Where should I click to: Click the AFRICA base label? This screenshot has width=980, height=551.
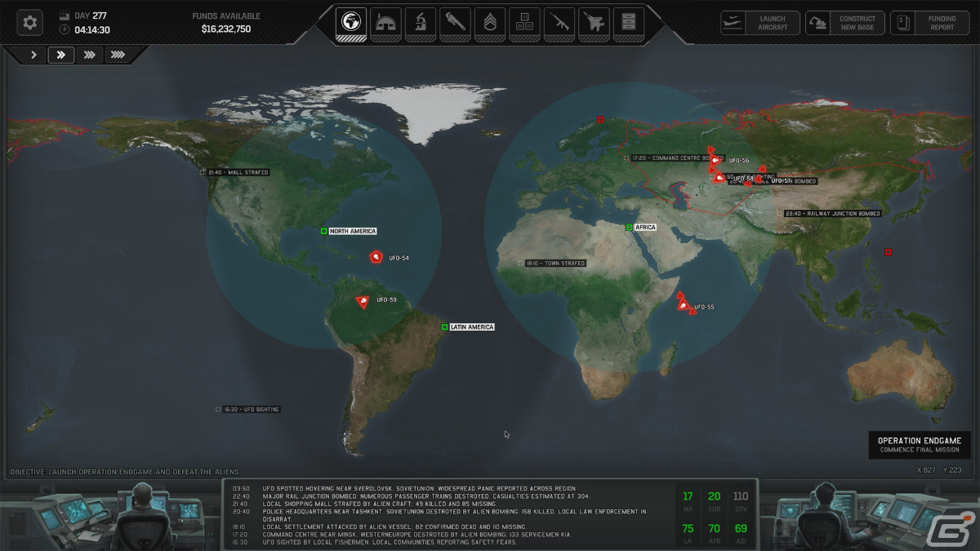[x=645, y=227]
